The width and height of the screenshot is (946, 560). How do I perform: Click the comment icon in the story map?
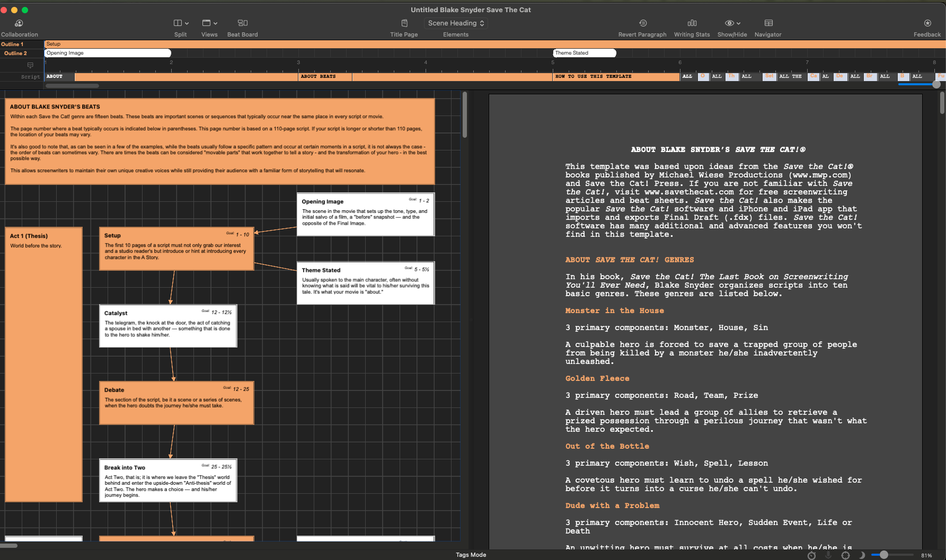pyautogui.click(x=30, y=65)
